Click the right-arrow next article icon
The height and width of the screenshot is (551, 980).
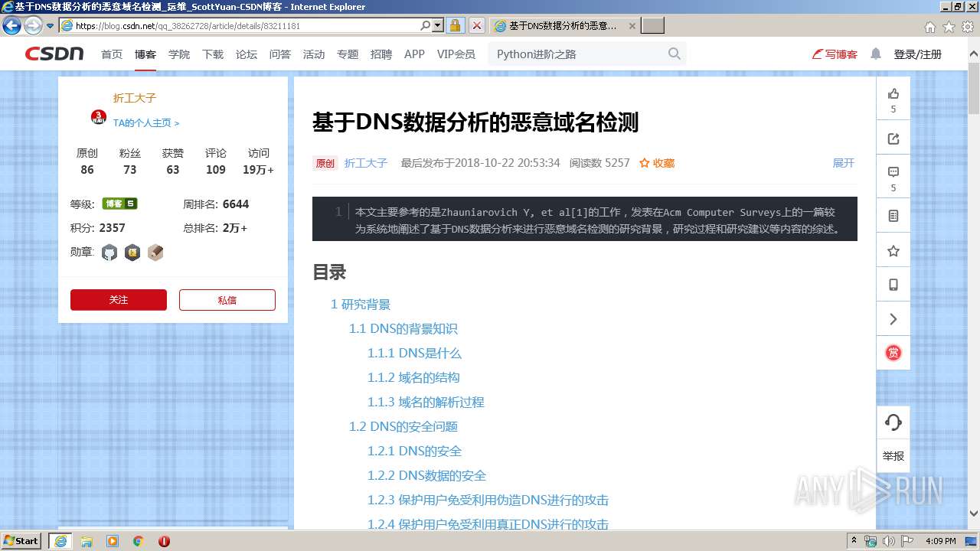[893, 319]
